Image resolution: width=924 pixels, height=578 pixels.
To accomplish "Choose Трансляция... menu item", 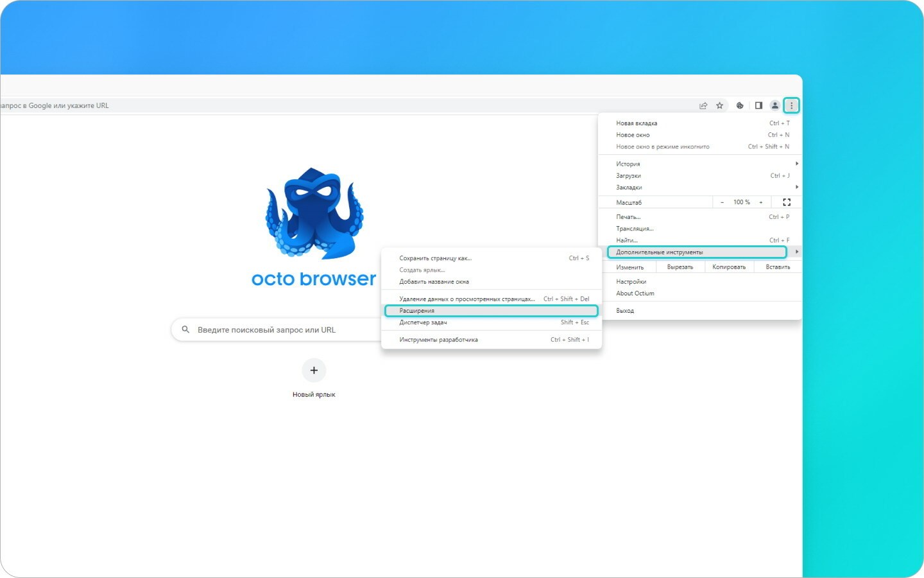I will point(700,229).
